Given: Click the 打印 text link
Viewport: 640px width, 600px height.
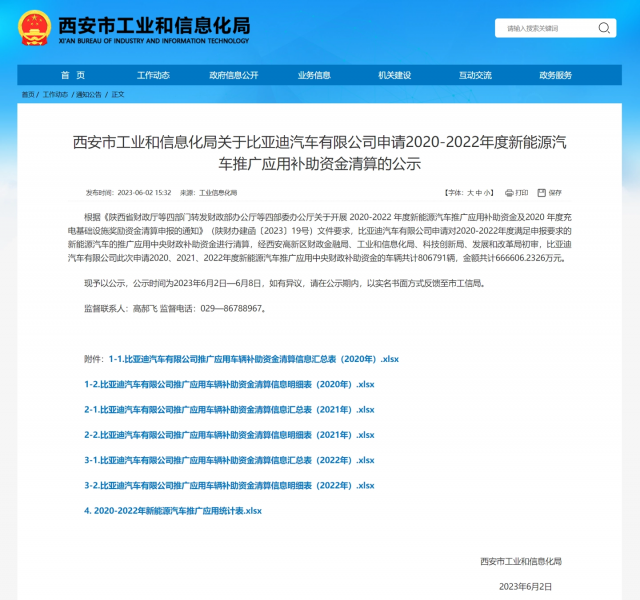Looking at the screenshot, I should [522, 193].
